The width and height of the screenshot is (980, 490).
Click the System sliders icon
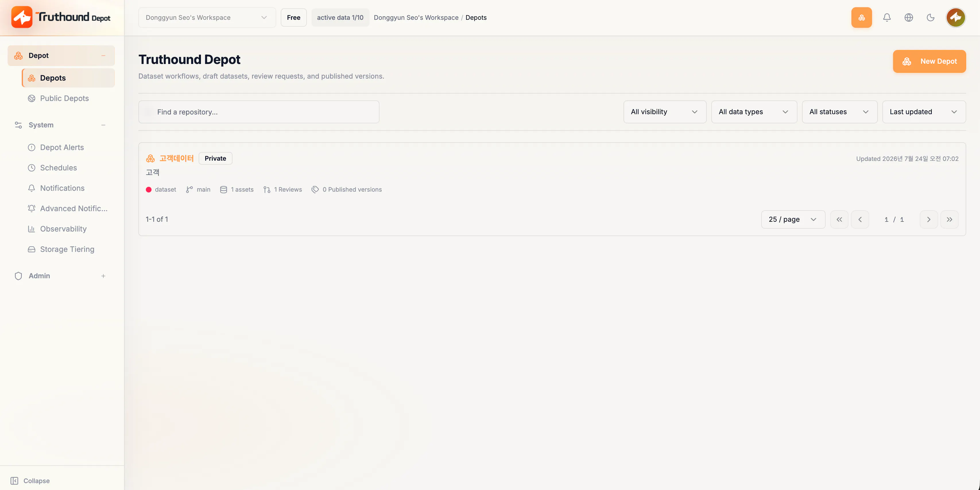click(18, 125)
